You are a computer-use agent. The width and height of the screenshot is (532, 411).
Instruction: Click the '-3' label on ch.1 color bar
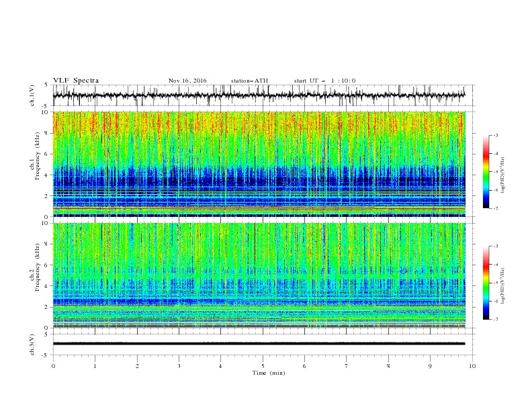(x=496, y=135)
